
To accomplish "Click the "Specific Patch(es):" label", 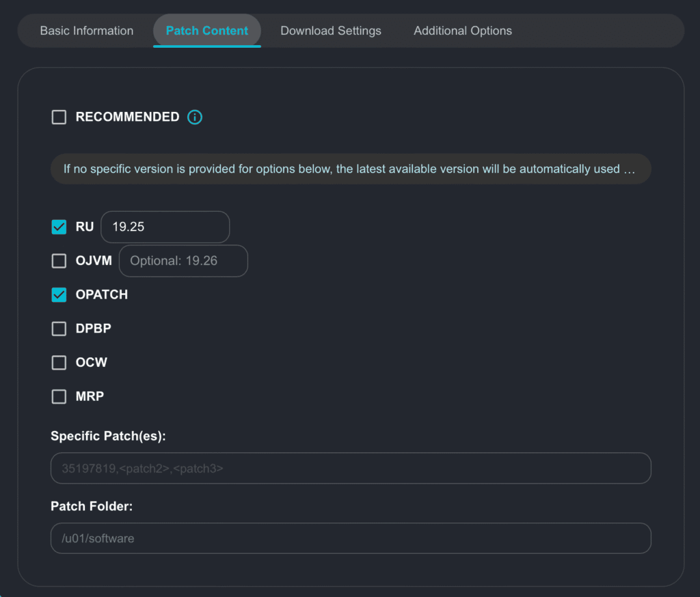I will 108,436.
